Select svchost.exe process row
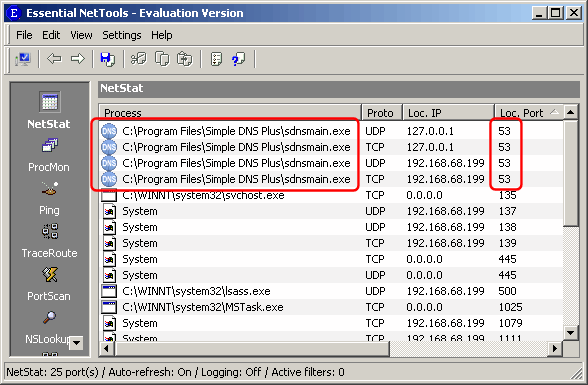 point(332,195)
